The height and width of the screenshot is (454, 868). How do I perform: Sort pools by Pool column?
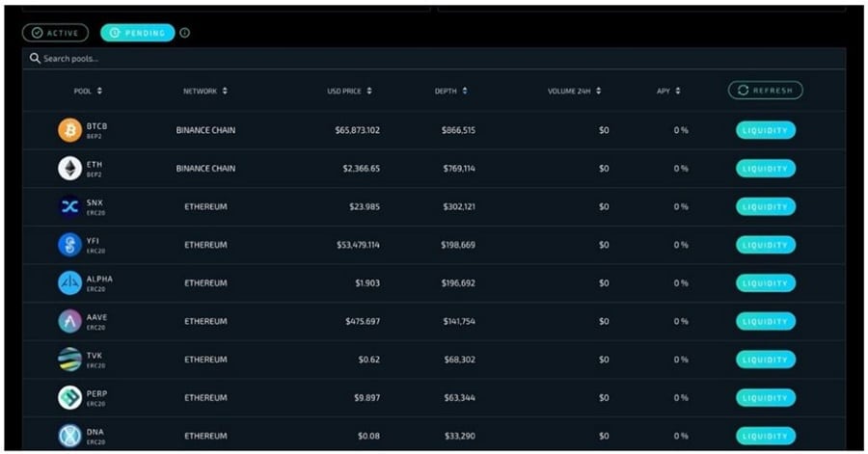pos(88,92)
